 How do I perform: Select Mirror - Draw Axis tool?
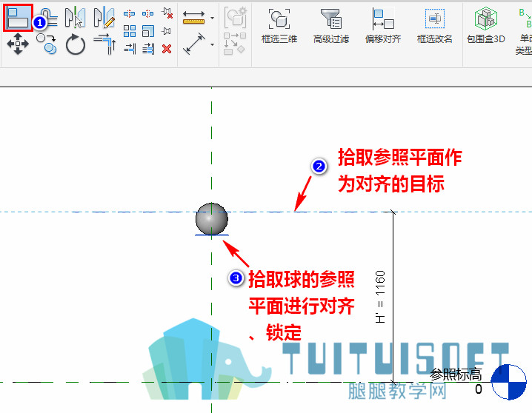point(104,18)
